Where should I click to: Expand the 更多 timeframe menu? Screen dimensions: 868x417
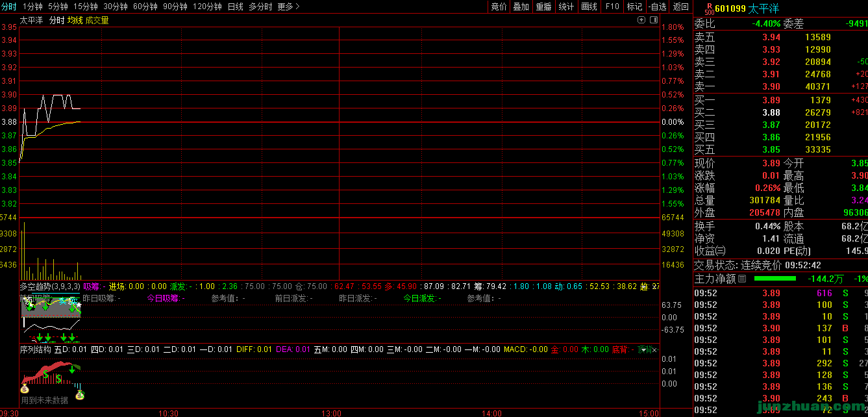[288, 6]
